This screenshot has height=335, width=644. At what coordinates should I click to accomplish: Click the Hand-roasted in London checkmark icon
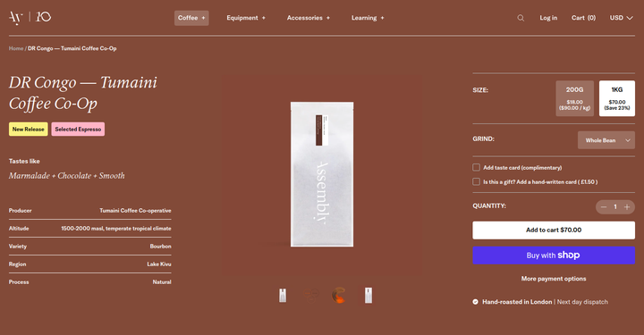tap(475, 302)
